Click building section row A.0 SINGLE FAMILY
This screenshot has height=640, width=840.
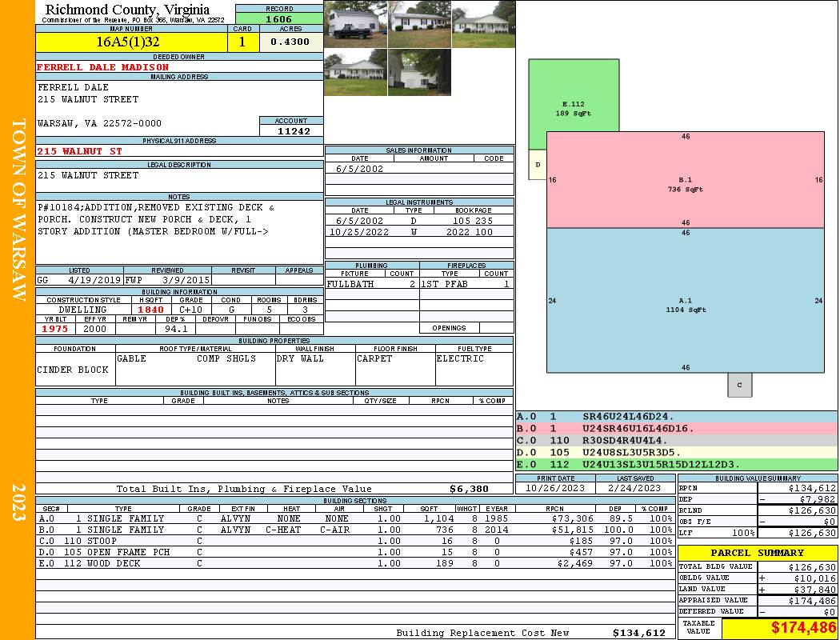pos(356,518)
